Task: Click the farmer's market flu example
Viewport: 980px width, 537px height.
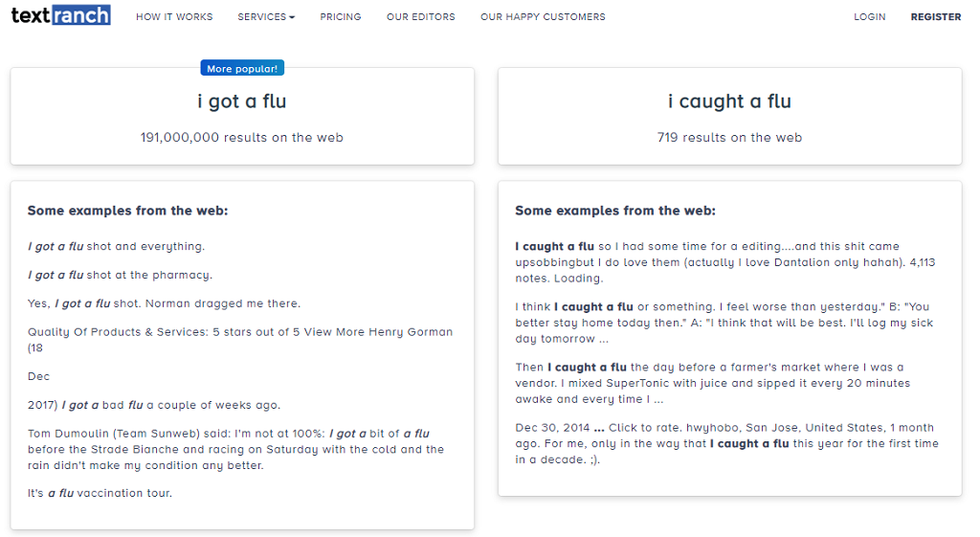Action: tap(712, 383)
